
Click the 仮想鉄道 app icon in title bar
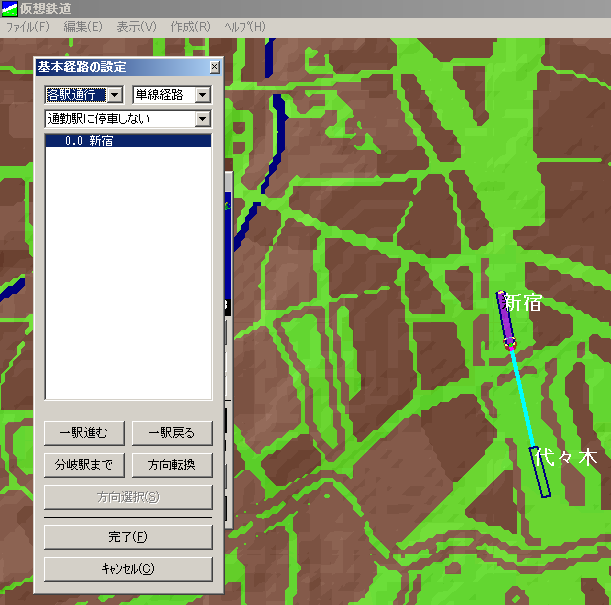click(x=10, y=8)
